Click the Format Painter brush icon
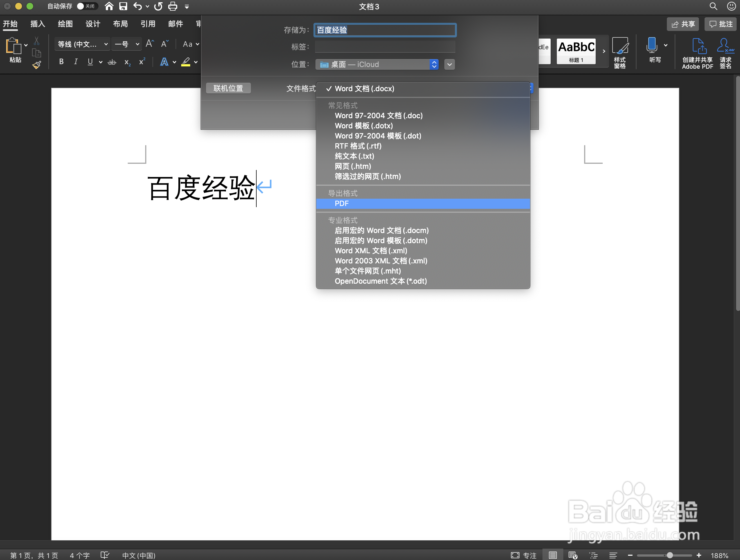The height and width of the screenshot is (560, 740). click(37, 65)
